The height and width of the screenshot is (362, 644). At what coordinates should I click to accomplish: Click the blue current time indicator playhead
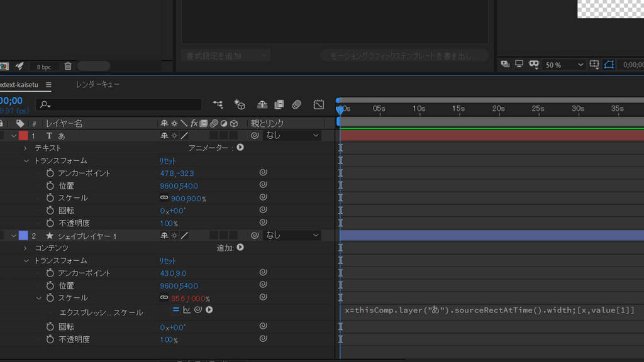pyautogui.click(x=340, y=109)
